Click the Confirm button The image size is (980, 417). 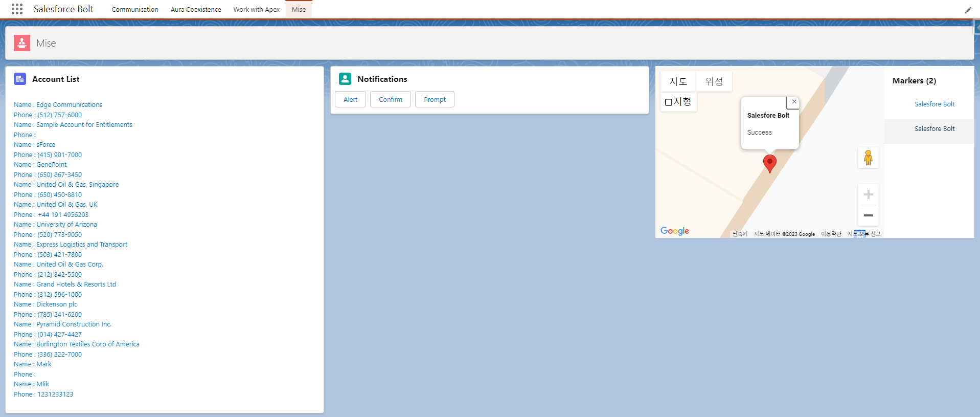tap(391, 99)
